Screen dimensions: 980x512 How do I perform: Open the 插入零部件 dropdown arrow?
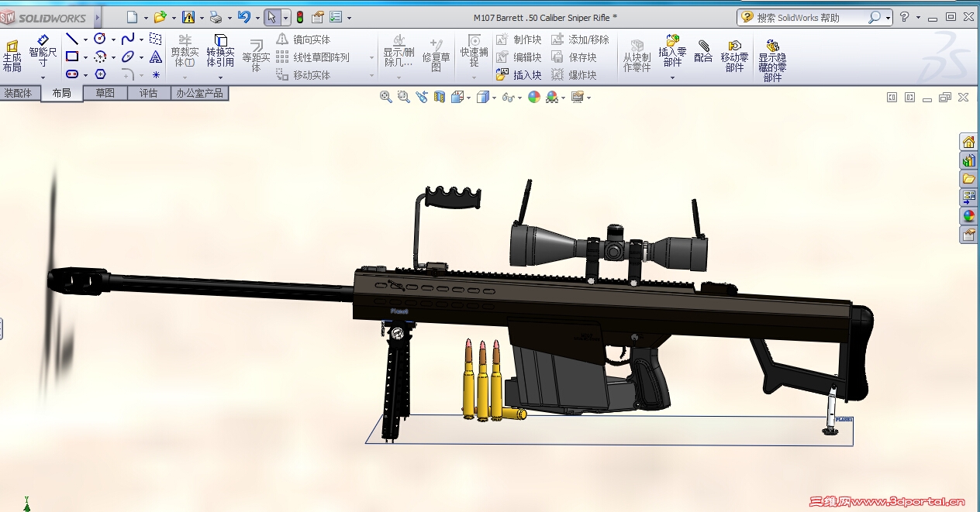pyautogui.click(x=672, y=77)
